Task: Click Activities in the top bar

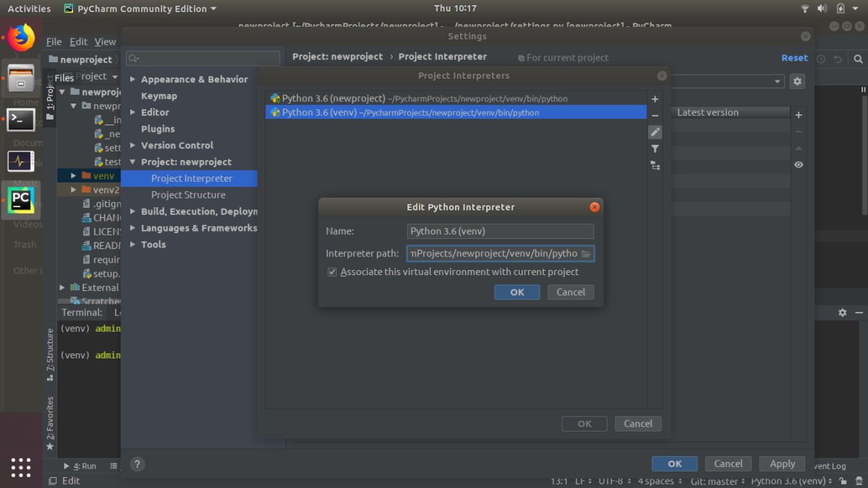Action: (x=29, y=9)
